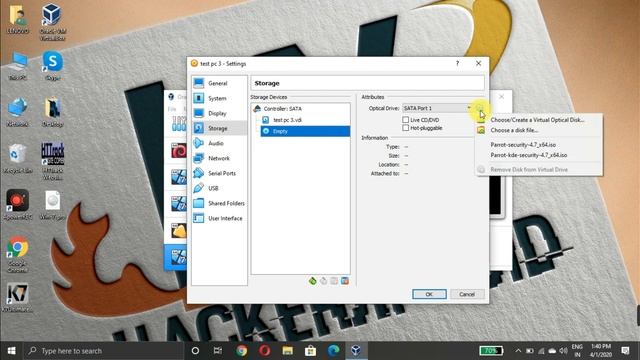This screenshot has width=640, height=360.
Task: Open the System settings category
Action: click(219, 98)
